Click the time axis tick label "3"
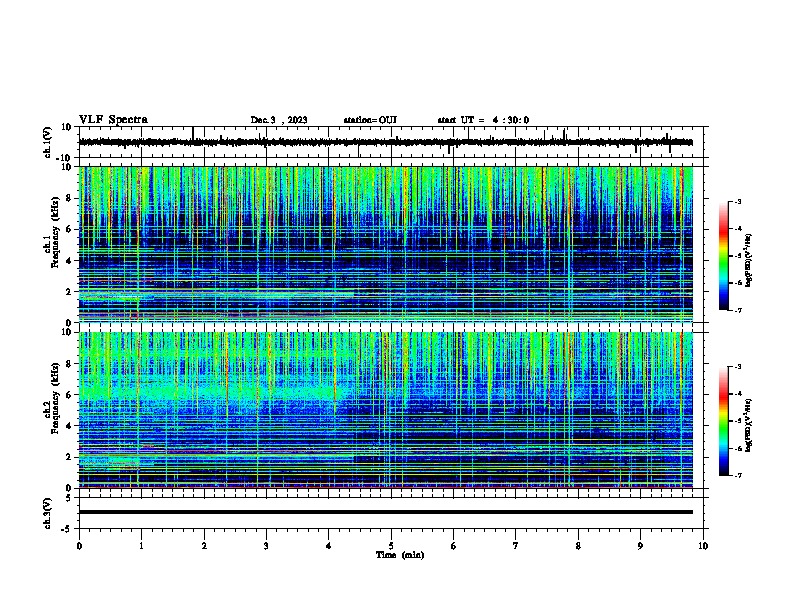The image size is (792, 612). (x=266, y=546)
